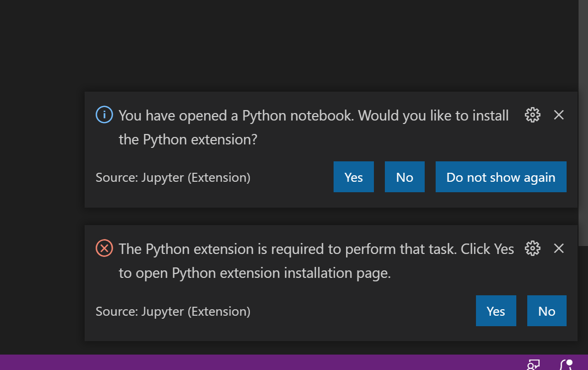
Task: Close the Python extension required error
Action: 559,248
